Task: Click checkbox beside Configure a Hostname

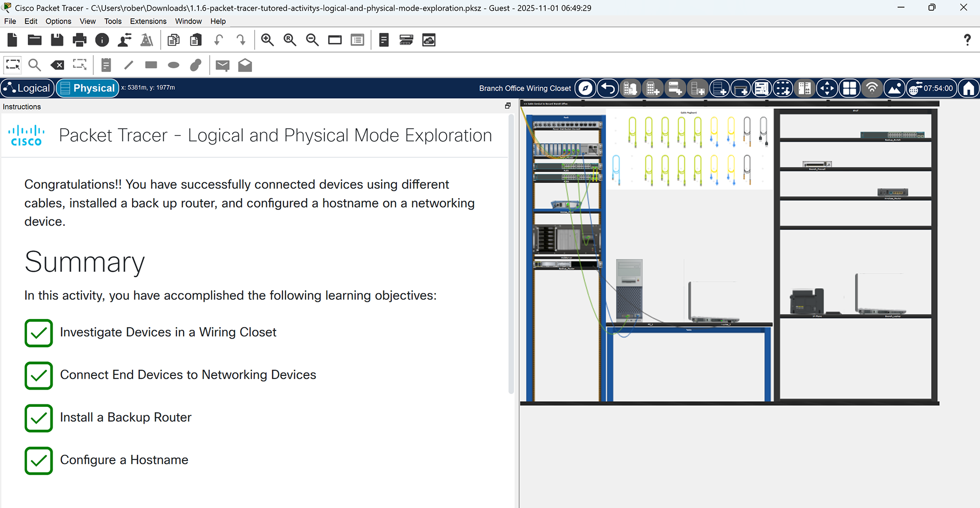Action: (39, 461)
